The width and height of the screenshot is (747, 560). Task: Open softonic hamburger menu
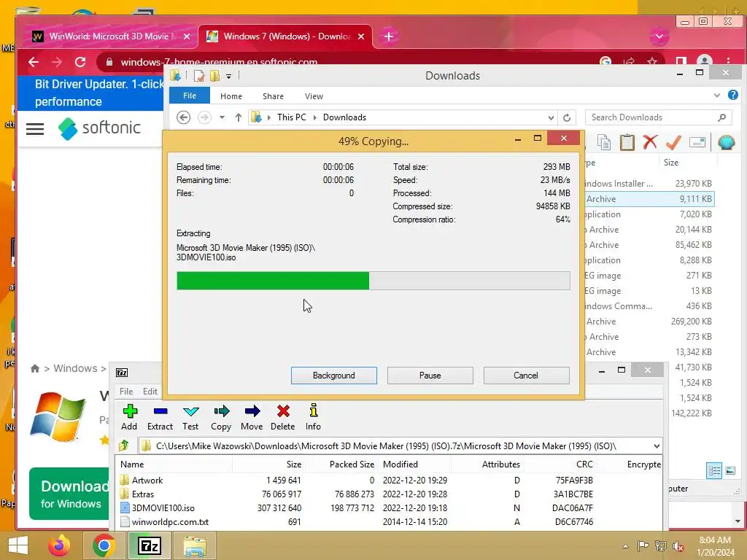point(35,128)
